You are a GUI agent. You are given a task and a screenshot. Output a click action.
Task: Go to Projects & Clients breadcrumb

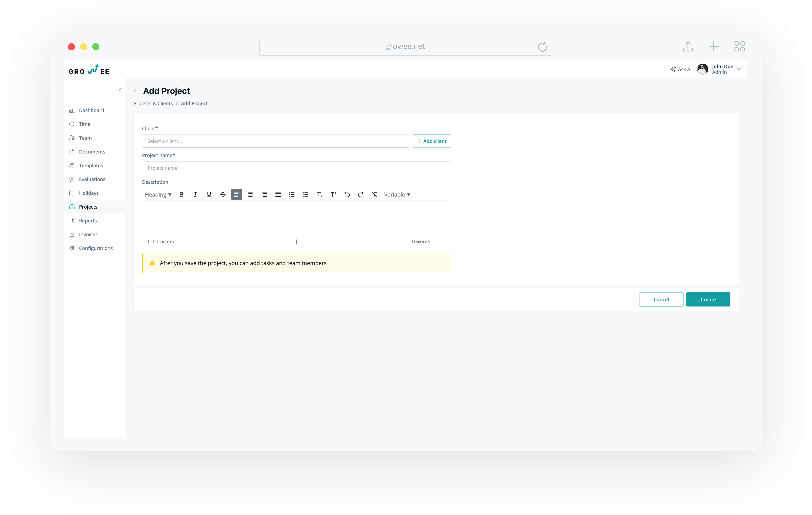point(153,103)
